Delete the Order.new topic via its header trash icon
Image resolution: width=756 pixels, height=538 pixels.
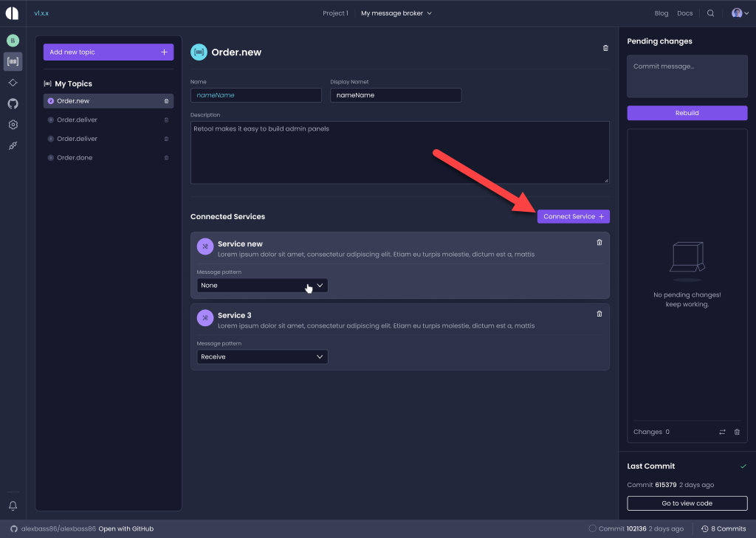point(605,47)
